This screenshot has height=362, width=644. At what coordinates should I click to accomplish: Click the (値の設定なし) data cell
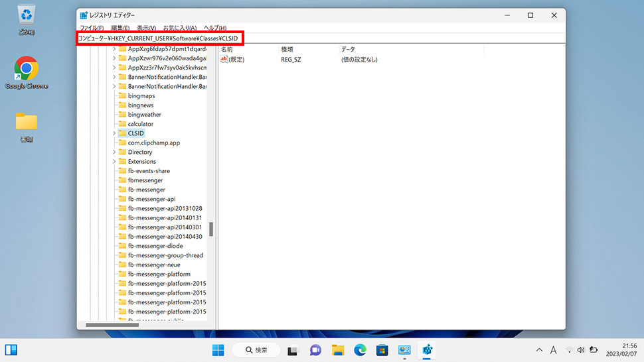(359, 60)
